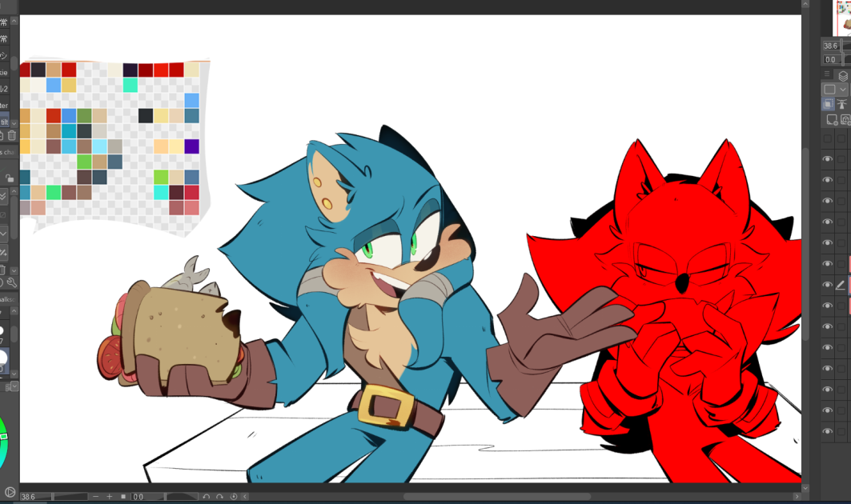Hide the layer marked with the pen icon
Screen dimensions: 851x504
[827, 285]
